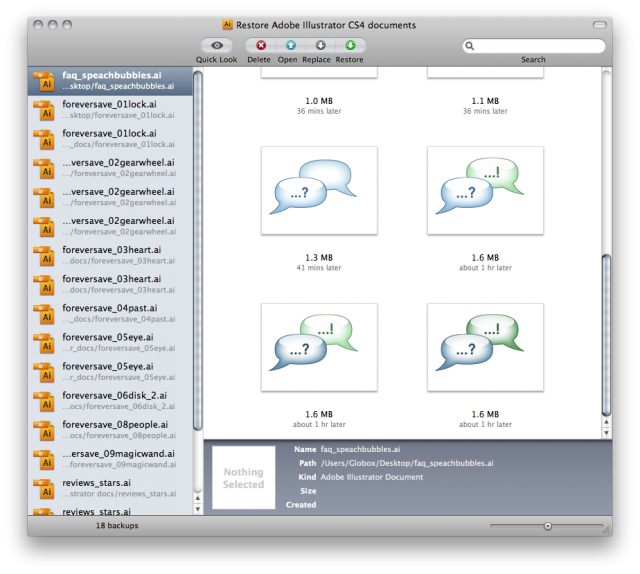640x574 pixels.
Task: Click the 1.1 MB size label
Action: click(x=485, y=101)
